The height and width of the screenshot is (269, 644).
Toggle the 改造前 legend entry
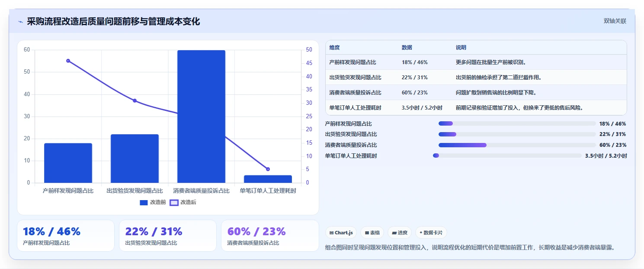[153, 202]
